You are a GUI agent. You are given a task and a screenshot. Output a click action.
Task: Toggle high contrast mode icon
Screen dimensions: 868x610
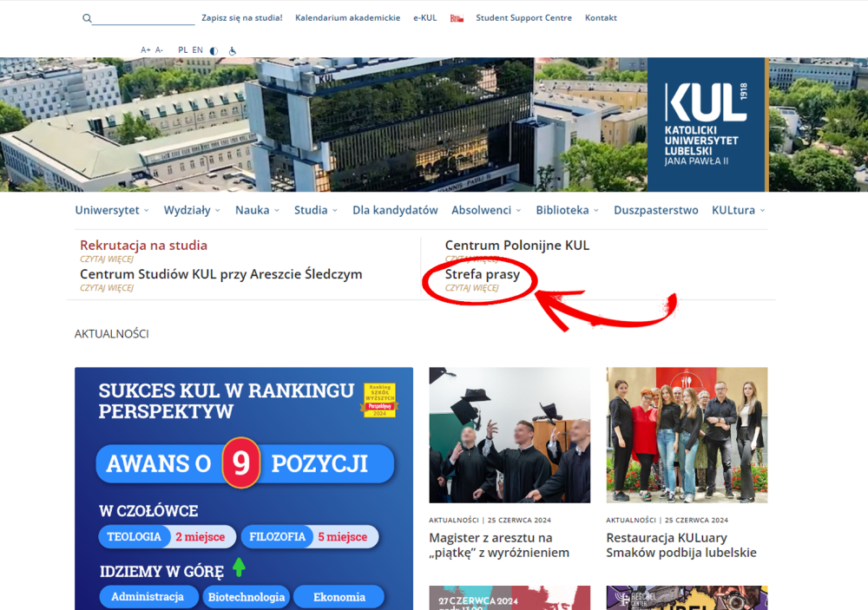[214, 50]
